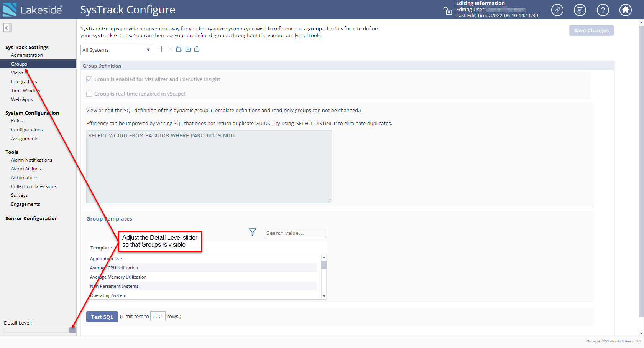
Task: Open Engagements tool
Action: coord(26,204)
